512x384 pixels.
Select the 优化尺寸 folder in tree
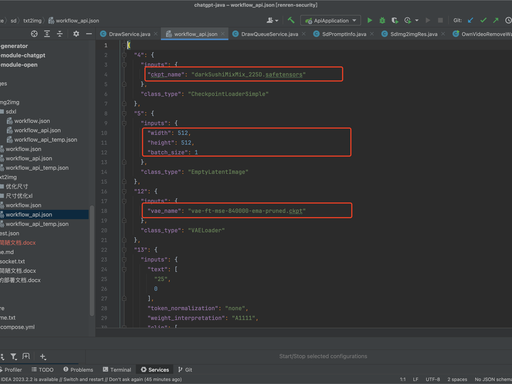point(17,187)
